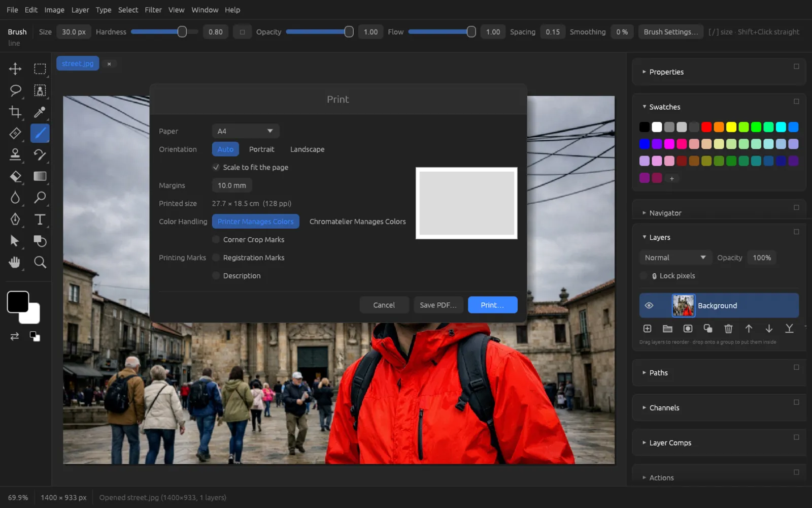Screen dimensions: 812x508
Task: Adjust the Hardness slider handle
Action: point(182,31)
